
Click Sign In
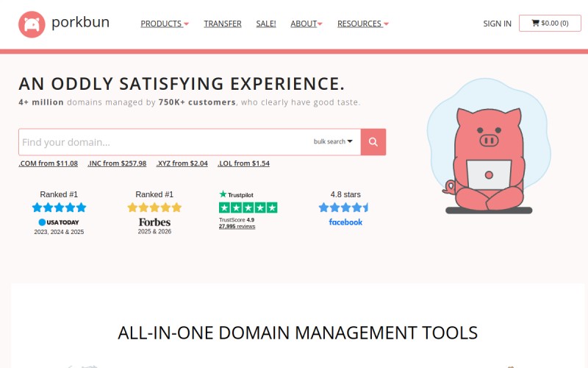click(497, 24)
